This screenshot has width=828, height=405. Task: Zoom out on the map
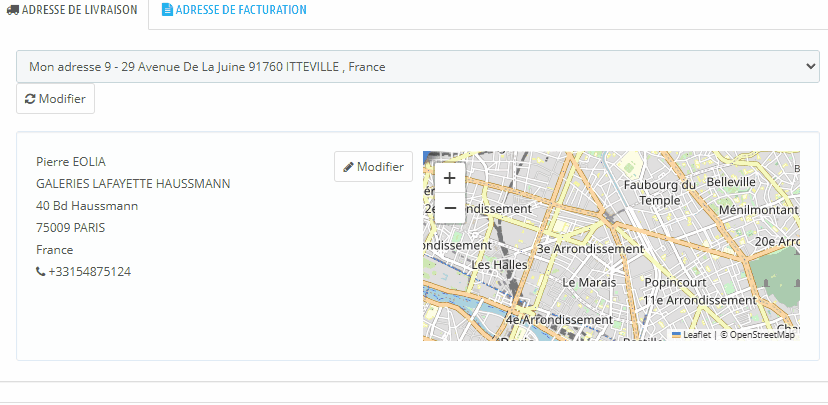click(449, 207)
